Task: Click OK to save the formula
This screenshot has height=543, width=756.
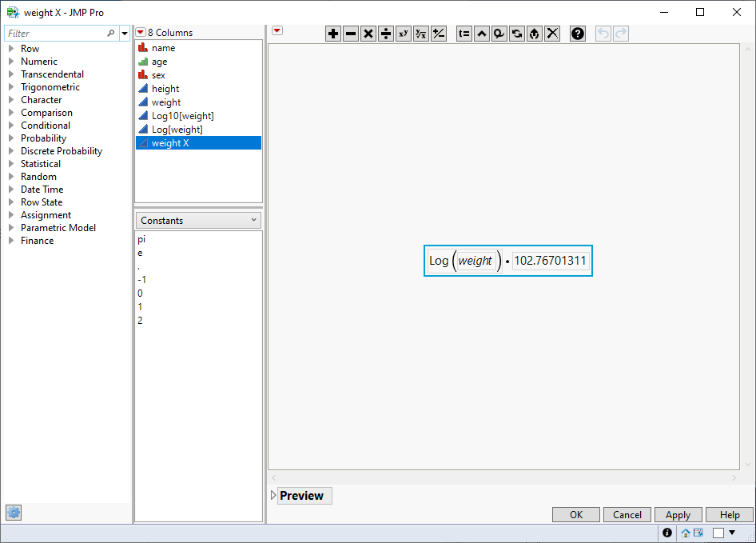Action: 575,514
